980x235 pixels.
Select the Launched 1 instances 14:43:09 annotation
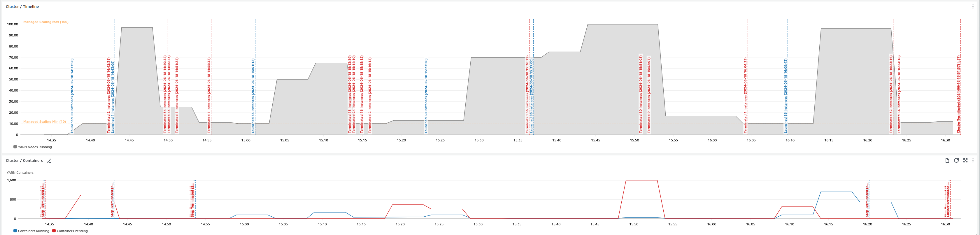[113, 97]
